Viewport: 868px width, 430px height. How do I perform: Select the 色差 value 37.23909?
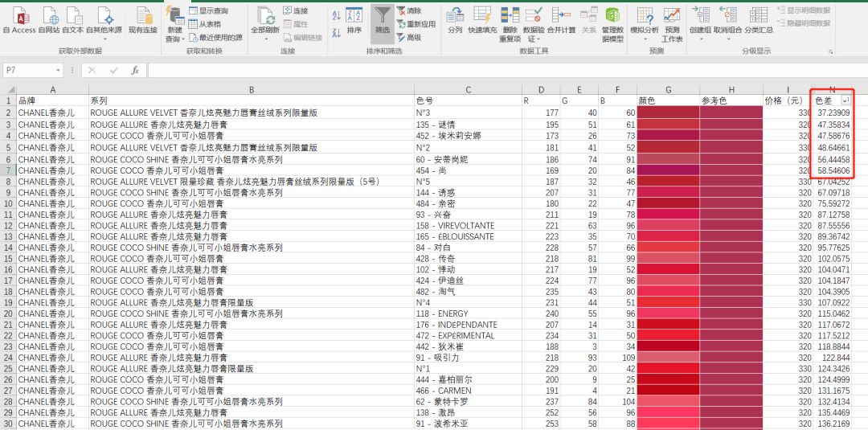(x=832, y=113)
